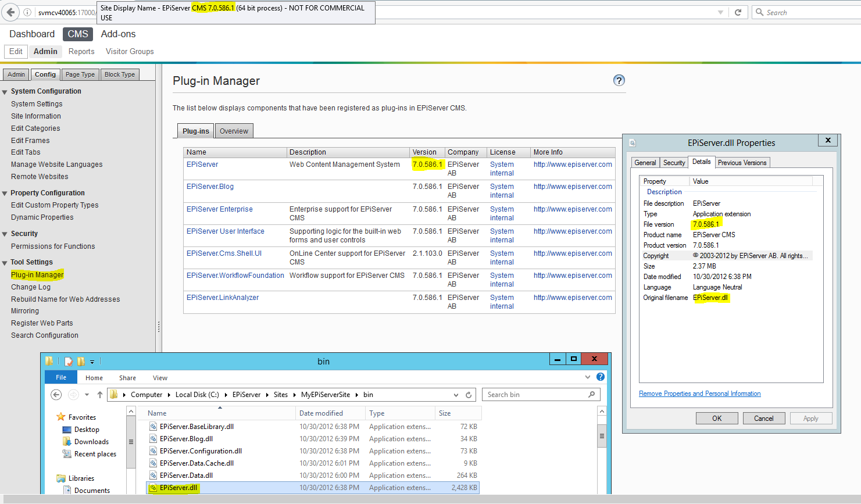The width and height of the screenshot is (861, 504).
Task: Click the new folder icon in Explorer title bar
Action: (81, 361)
